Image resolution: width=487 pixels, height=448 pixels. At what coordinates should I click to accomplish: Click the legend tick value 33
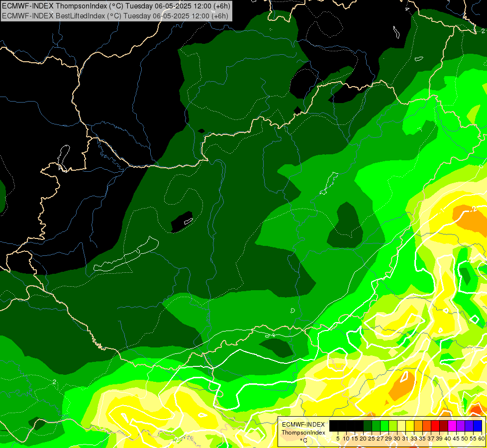click(414, 439)
